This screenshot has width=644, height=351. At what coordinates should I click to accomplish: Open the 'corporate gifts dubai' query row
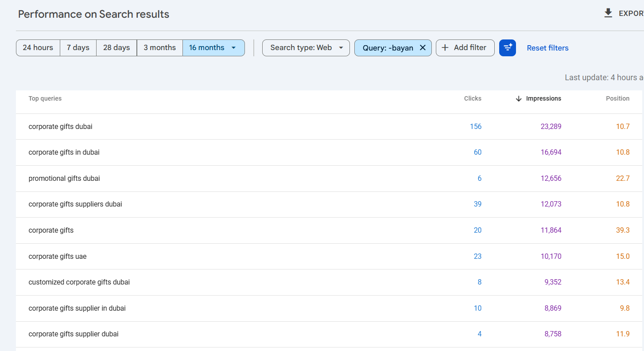tap(329, 127)
